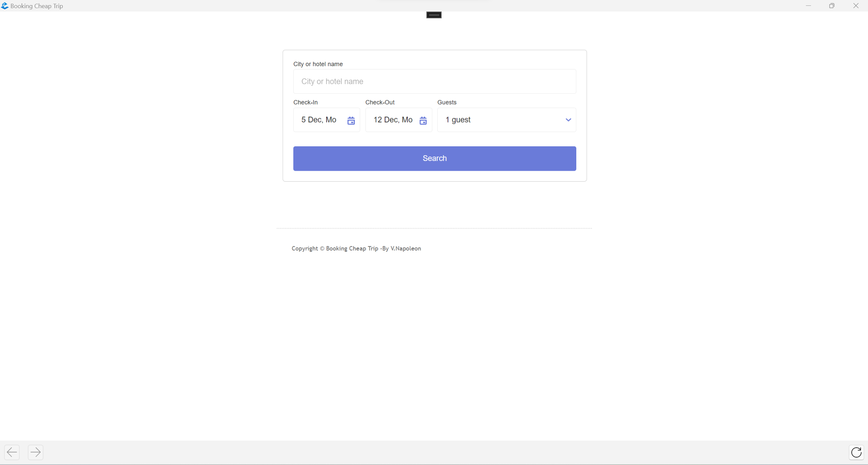
Task: Select the '5 Dec, Mo' check-in date
Action: pos(319,120)
